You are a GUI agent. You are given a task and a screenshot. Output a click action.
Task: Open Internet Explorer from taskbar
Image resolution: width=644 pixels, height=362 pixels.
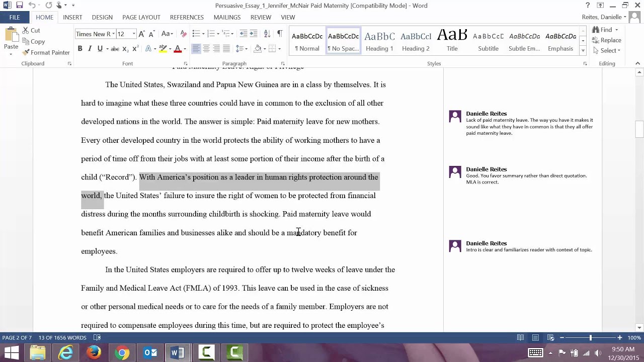[65, 352]
